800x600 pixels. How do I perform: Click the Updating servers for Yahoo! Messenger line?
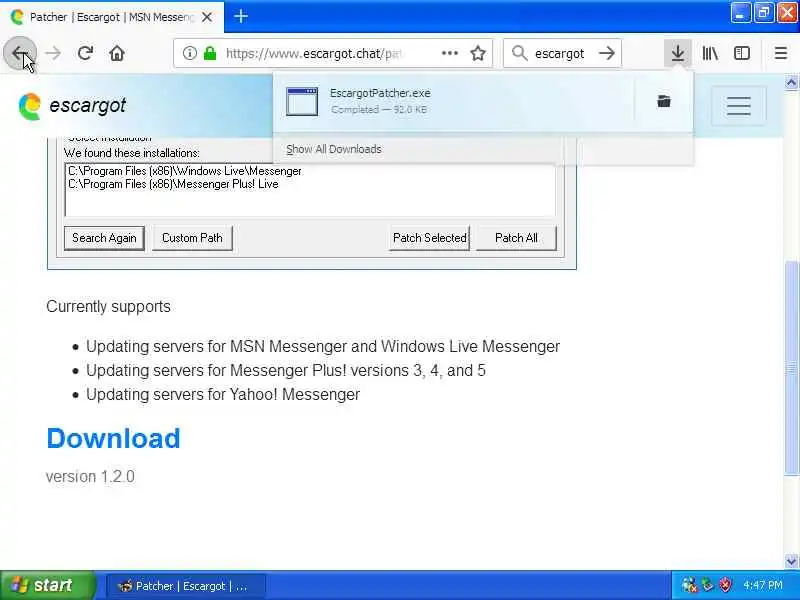point(222,394)
